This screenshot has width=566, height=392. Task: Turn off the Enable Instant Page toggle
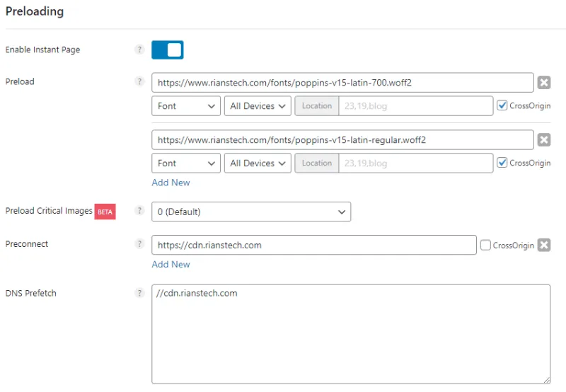point(168,50)
